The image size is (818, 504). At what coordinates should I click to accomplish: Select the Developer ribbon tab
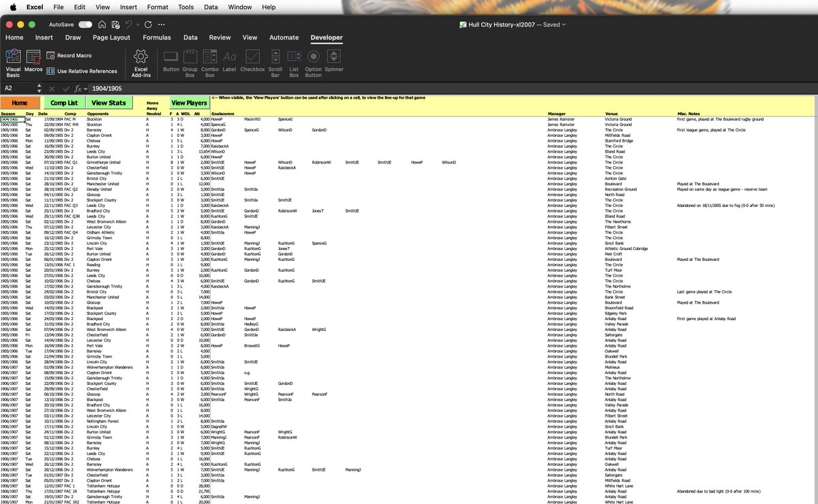point(327,37)
